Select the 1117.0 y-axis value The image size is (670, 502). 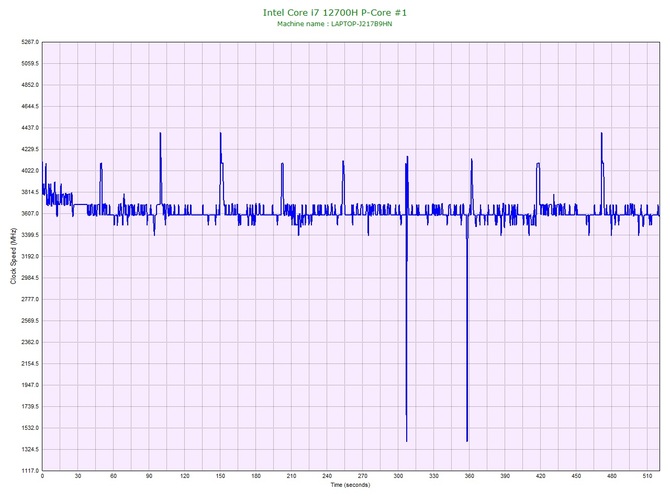(x=30, y=471)
